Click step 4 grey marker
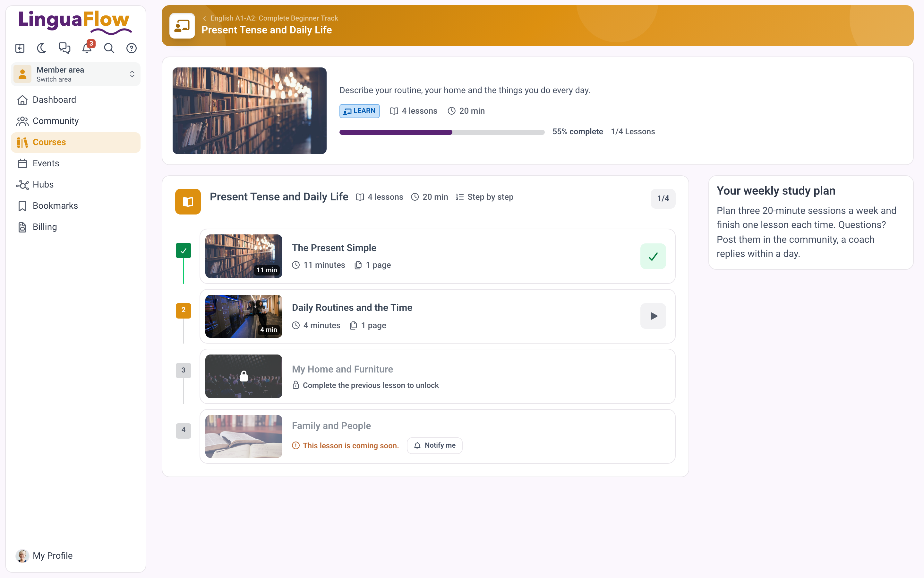This screenshot has height=578, width=924. click(183, 430)
